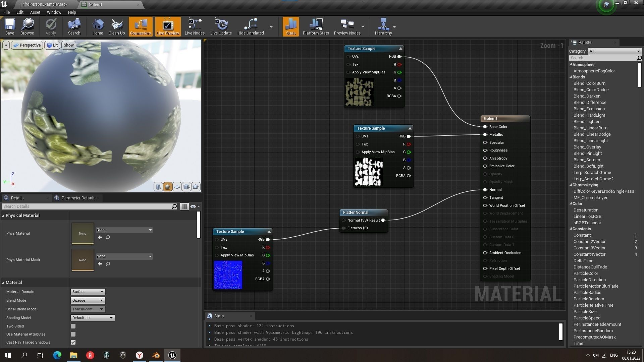
Task: Select the sphere preview mesh icon
Action: (x=167, y=187)
